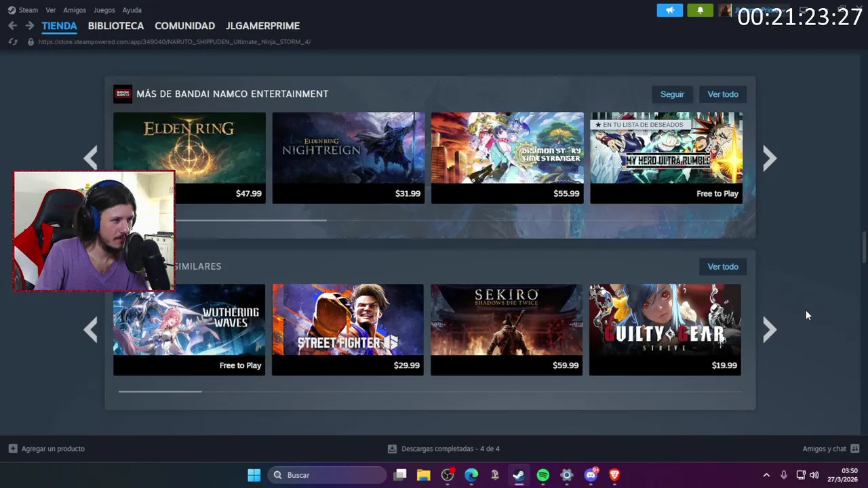Image resolution: width=868 pixels, height=488 pixels.
Task: Open the Amigos menu
Action: pyautogui.click(x=75, y=10)
